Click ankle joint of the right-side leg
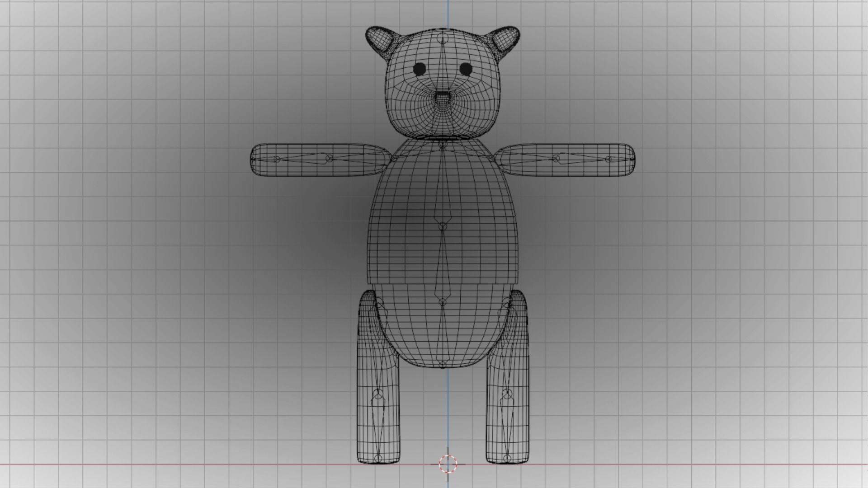 (x=507, y=459)
